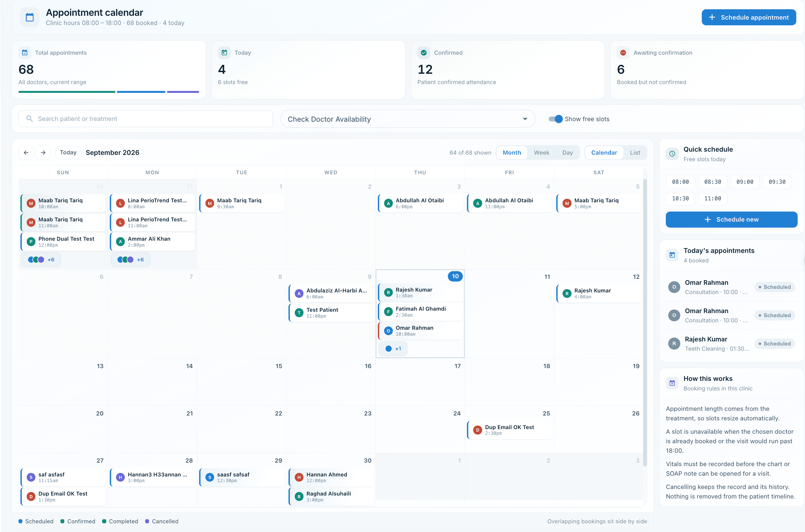The image size is (805, 532).
Task: Click the next month arrow
Action: tap(43, 153)
